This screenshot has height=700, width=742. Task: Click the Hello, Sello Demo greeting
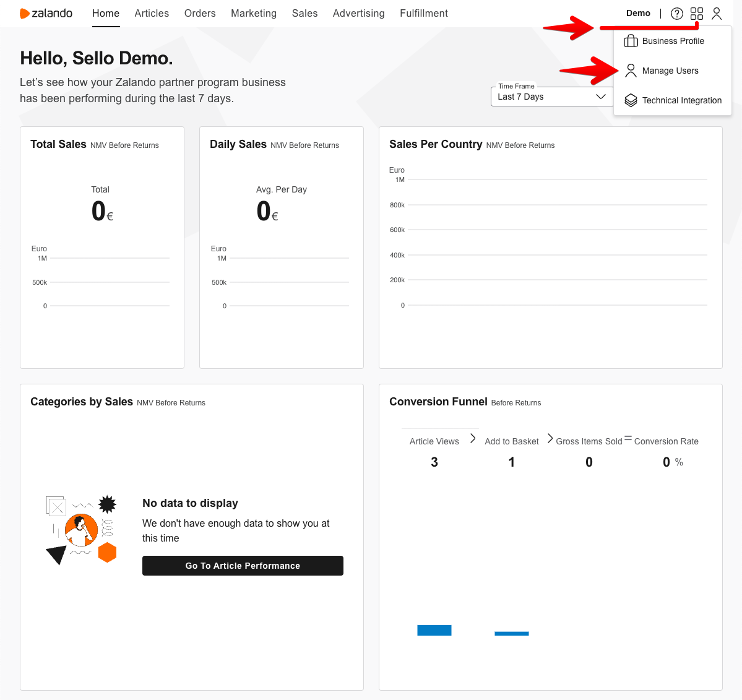(x=96, y=58)
